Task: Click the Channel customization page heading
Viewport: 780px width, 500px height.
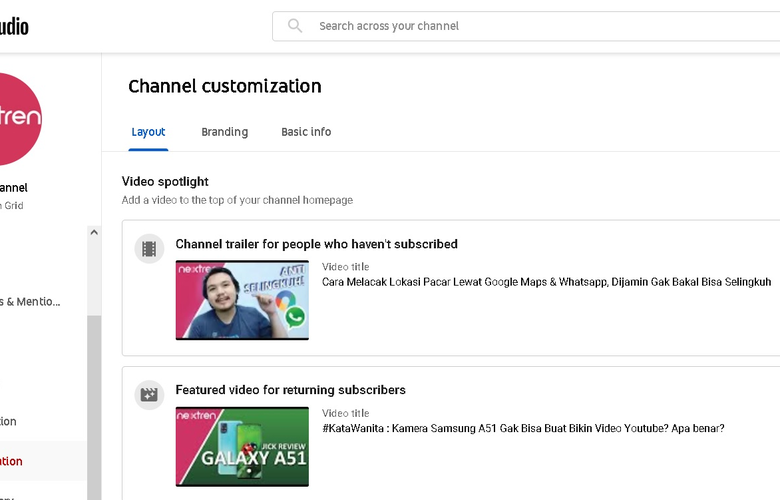Action: 225,86
